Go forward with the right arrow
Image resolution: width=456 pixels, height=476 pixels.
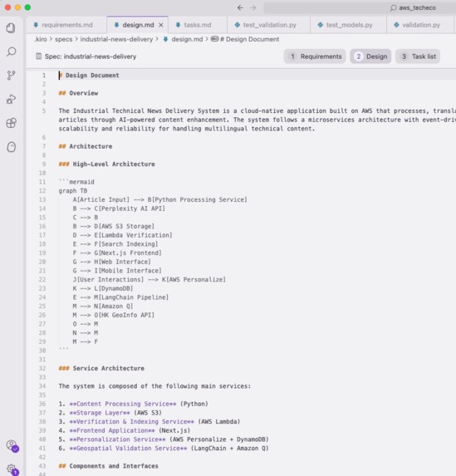coord(253,8)
